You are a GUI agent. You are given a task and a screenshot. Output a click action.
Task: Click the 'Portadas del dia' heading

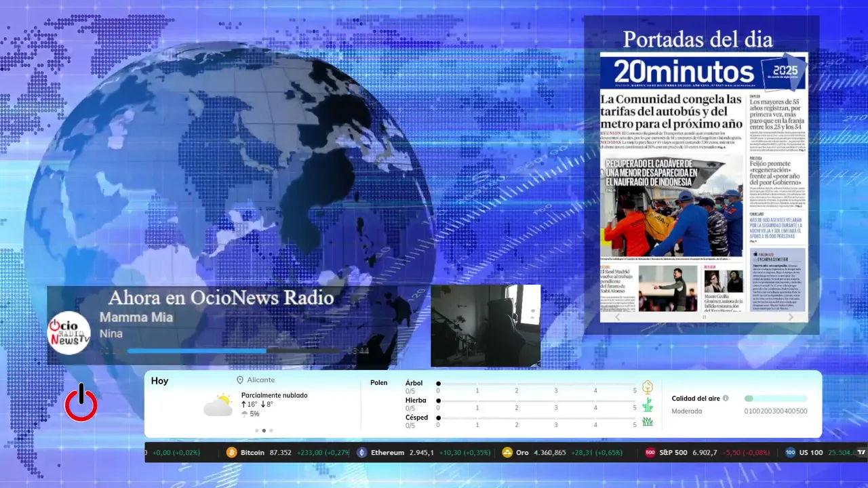(698, 39)
